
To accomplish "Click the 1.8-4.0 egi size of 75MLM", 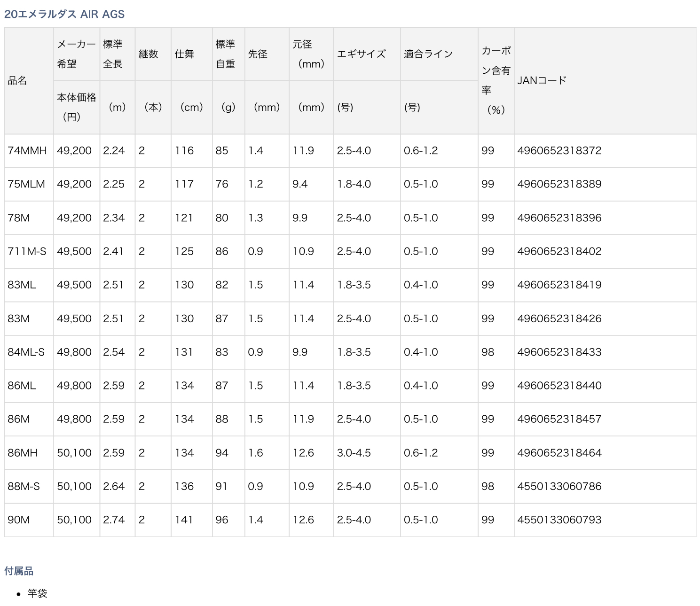I will 354,184.
